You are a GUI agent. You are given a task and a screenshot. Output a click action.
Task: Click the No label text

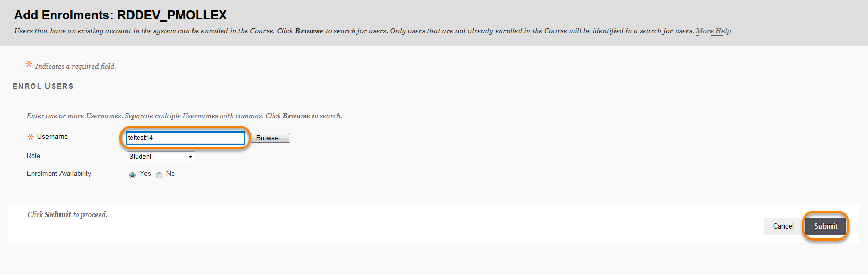pyautogui.click(x=171, y=174)
